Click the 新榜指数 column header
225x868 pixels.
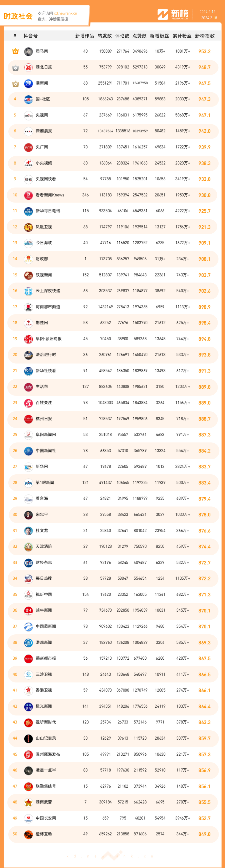pos(205,36)
